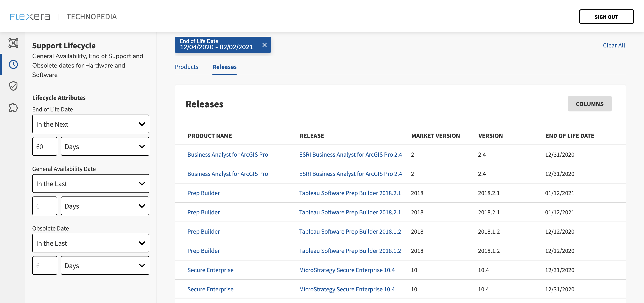Viewport: 644px width, 303px height.
Task: Select the clock Support Lifecycle icon
Action: [x=13, y=64]
